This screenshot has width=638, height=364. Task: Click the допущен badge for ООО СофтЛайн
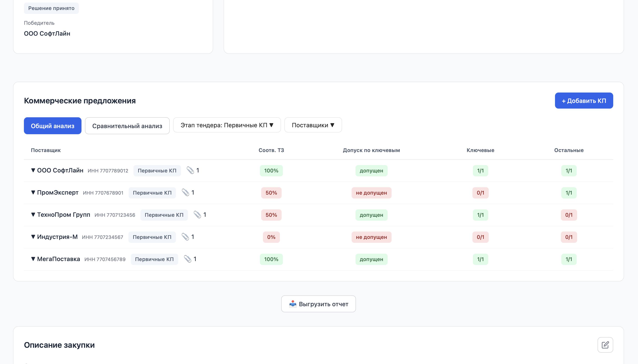point(371,170)
